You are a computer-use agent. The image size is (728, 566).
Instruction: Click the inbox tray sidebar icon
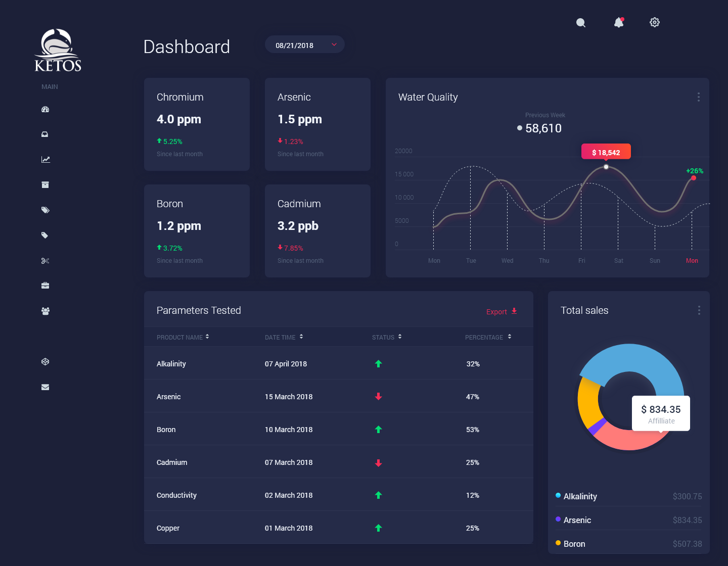pos(45,134)
